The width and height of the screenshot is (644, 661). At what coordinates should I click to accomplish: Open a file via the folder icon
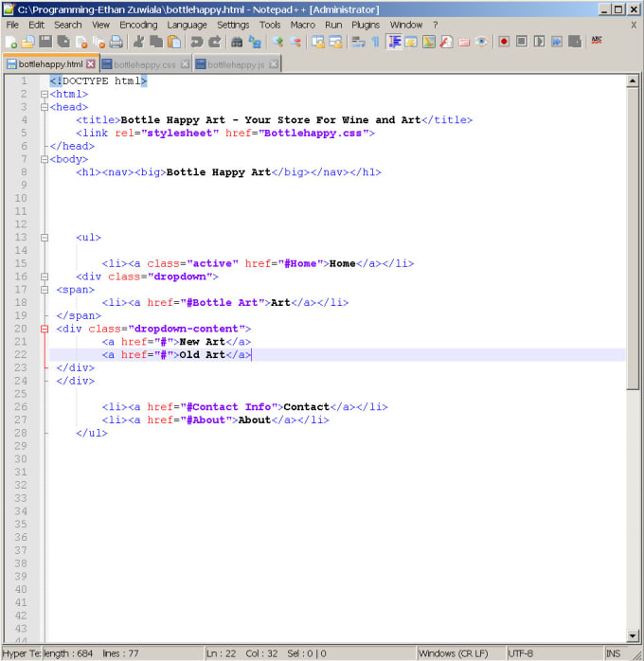click(27, 42)
